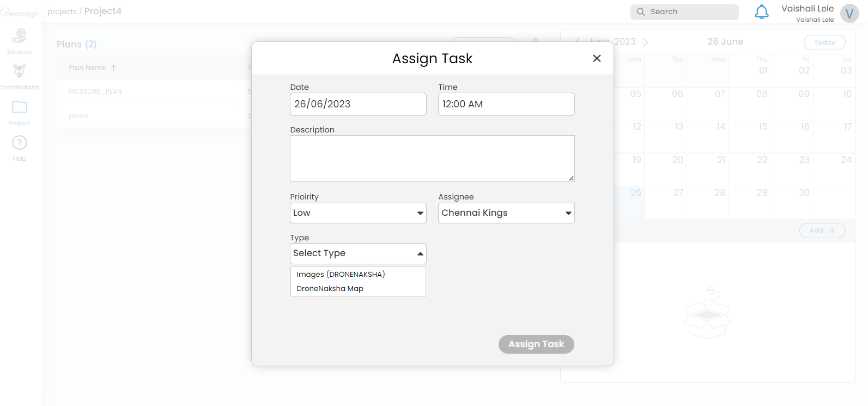Click the Time field 12:00 AM
This screenshot has width=868, height=406.
[x=506, y=104]
